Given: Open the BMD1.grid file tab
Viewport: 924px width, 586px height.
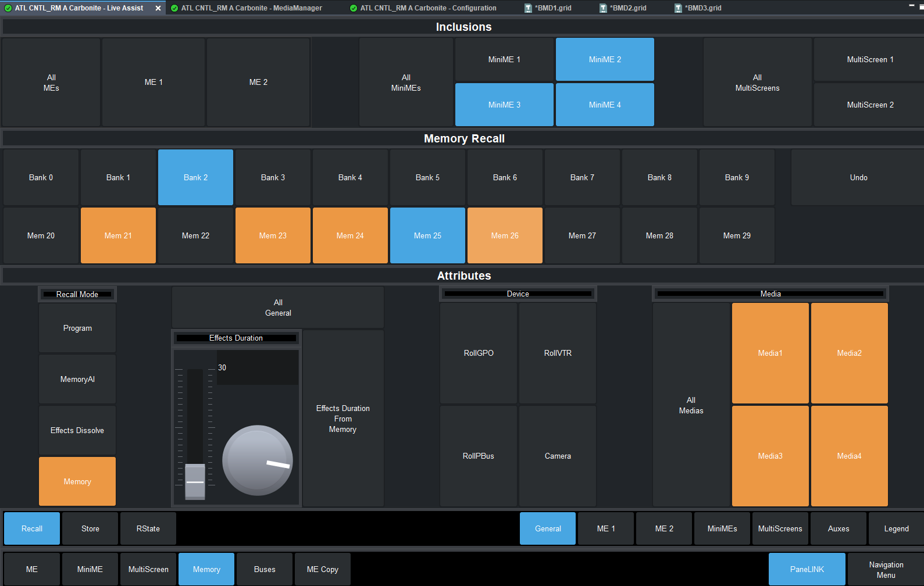Looking at the screenshot, I should (x=553, y=8).
